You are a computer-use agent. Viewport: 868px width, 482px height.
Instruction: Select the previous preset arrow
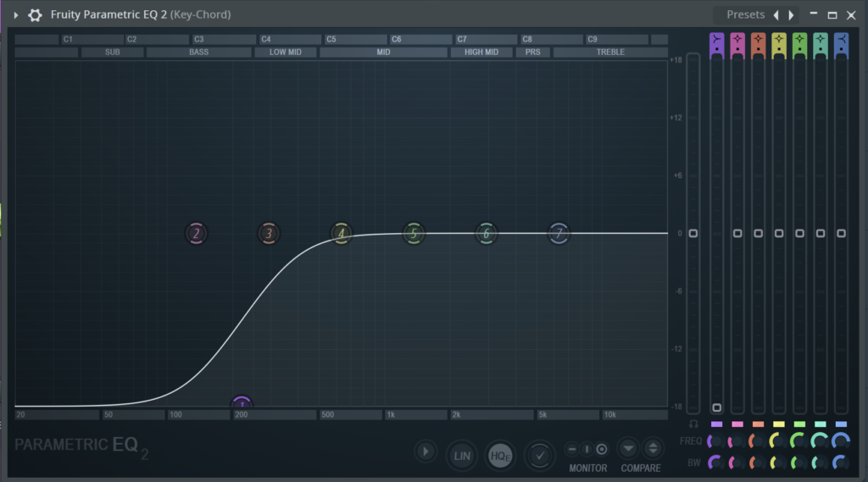776,15
